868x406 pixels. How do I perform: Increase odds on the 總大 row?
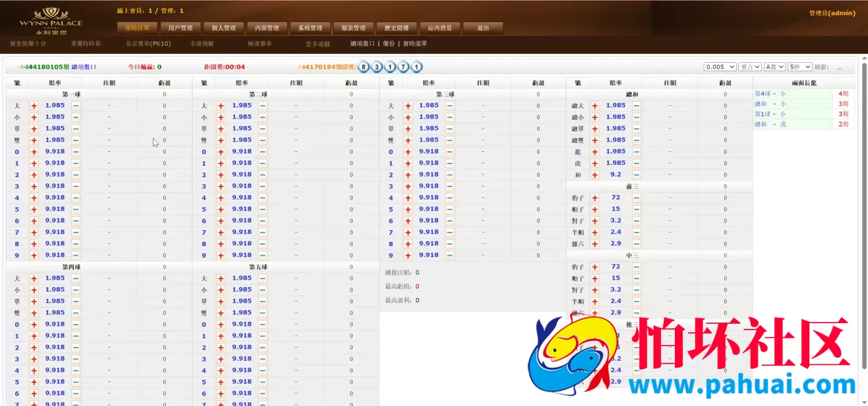595,106
